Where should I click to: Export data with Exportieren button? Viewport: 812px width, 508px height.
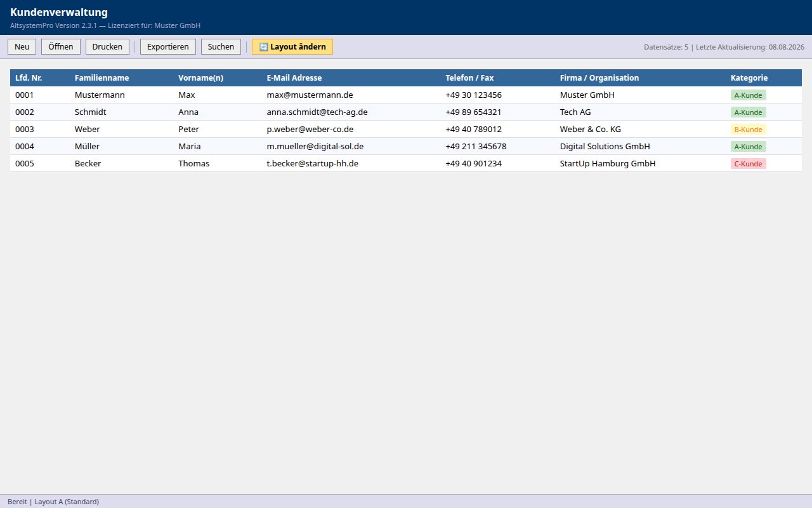pyautogui.click(x=168, y=46)
